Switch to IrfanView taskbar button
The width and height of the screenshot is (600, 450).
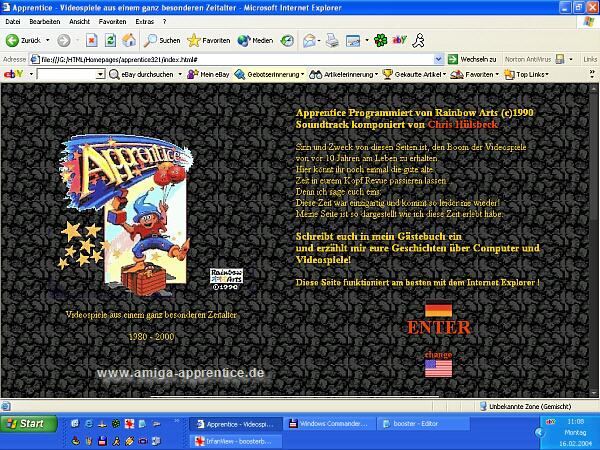click(236, 441)
